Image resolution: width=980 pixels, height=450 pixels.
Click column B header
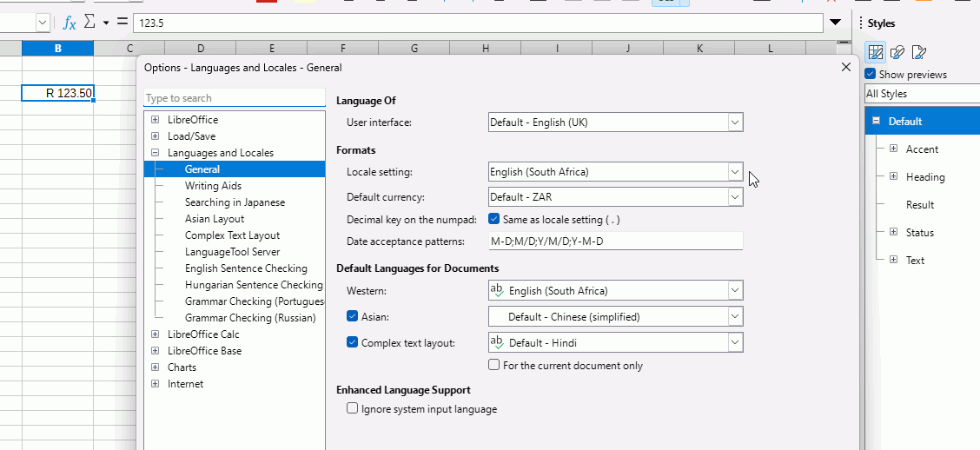[x=57, y=48]
